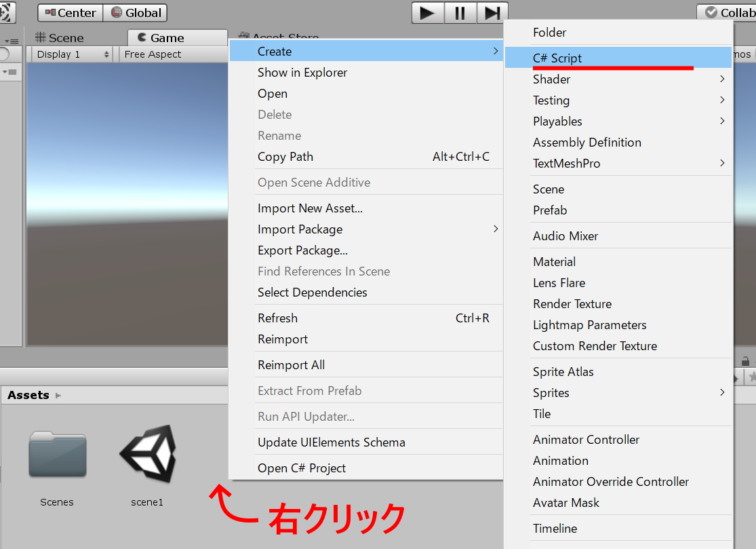Viewport: 756px width, 549px height.
Task: Create a new Scene from submenu
Action: (x=618, y=189)
